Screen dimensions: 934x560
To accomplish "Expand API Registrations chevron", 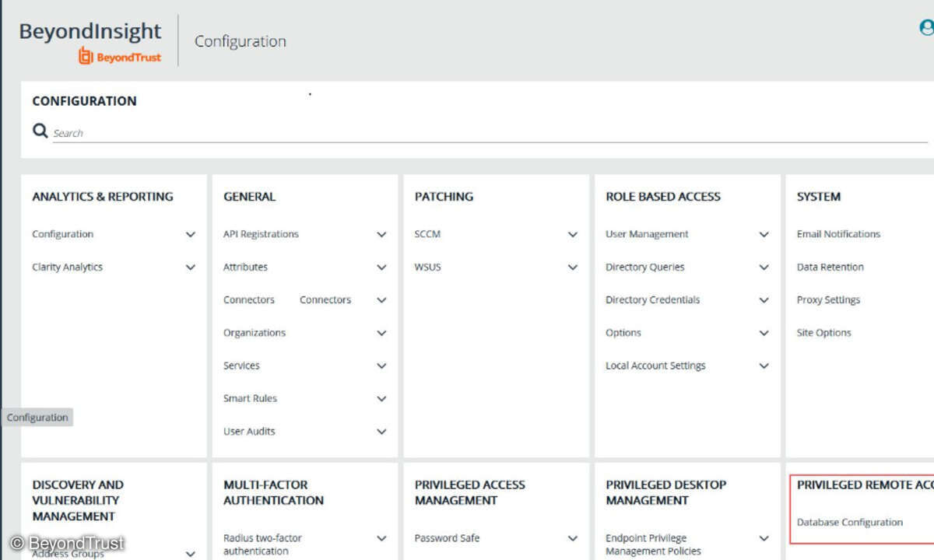I will [381, 234].
